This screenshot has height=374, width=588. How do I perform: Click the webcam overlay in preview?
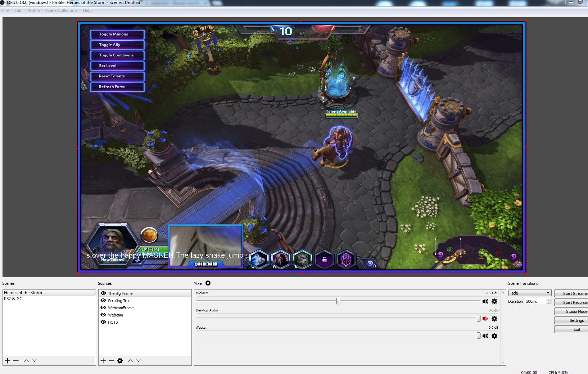coord(206,246)
